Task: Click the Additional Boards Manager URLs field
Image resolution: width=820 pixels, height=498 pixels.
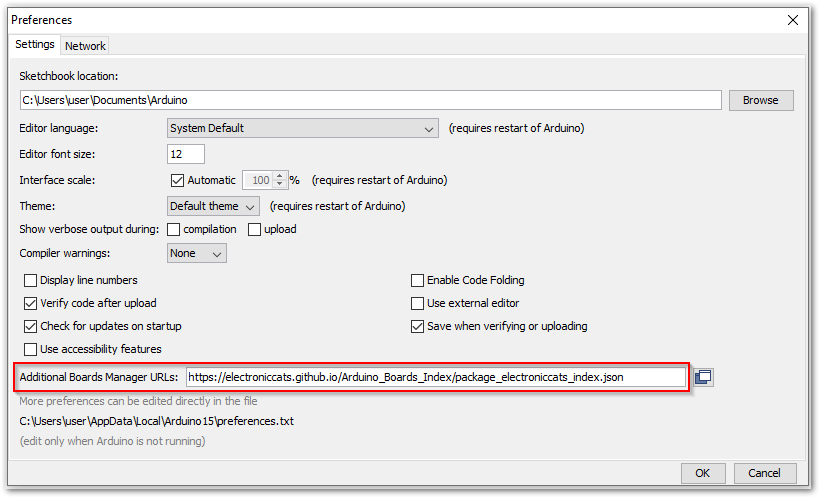Action: pyautogui.click(x=436, y=377)
